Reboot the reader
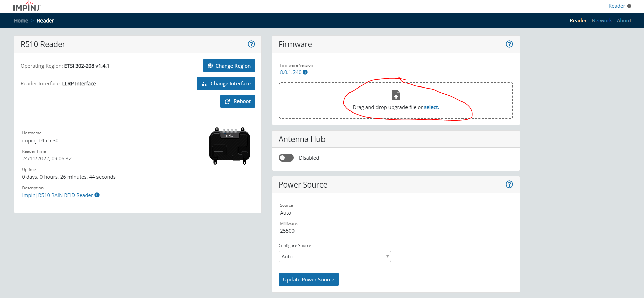 tap(237, 101)
